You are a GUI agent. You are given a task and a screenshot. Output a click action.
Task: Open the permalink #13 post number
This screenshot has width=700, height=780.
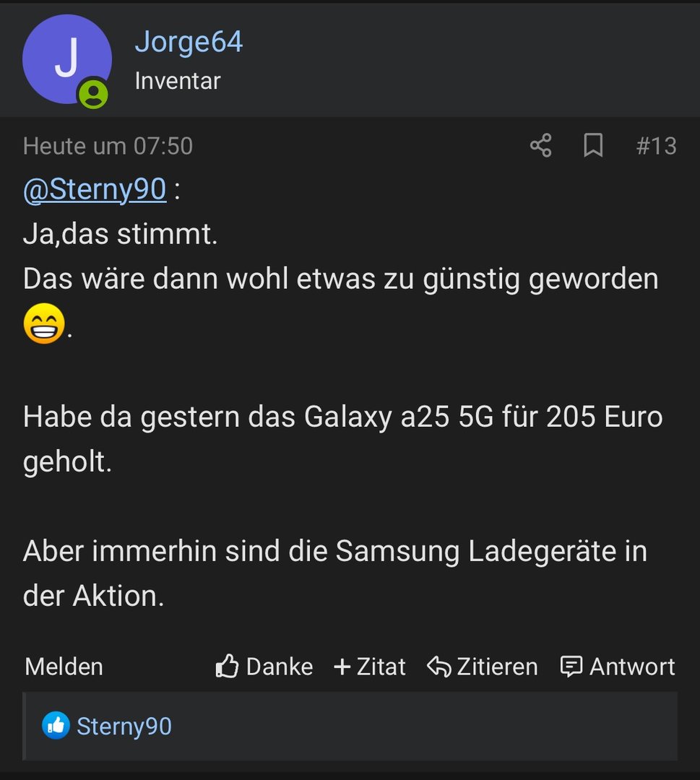[656, 146]
